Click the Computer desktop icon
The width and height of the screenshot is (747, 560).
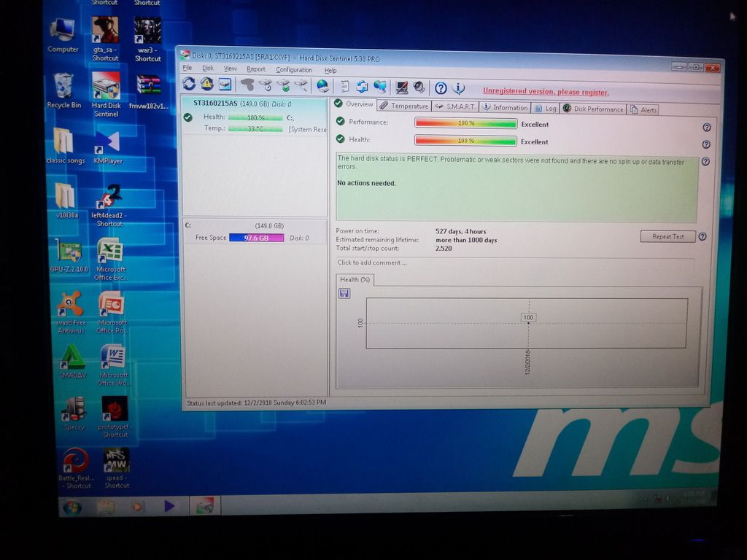pos(63,36)
